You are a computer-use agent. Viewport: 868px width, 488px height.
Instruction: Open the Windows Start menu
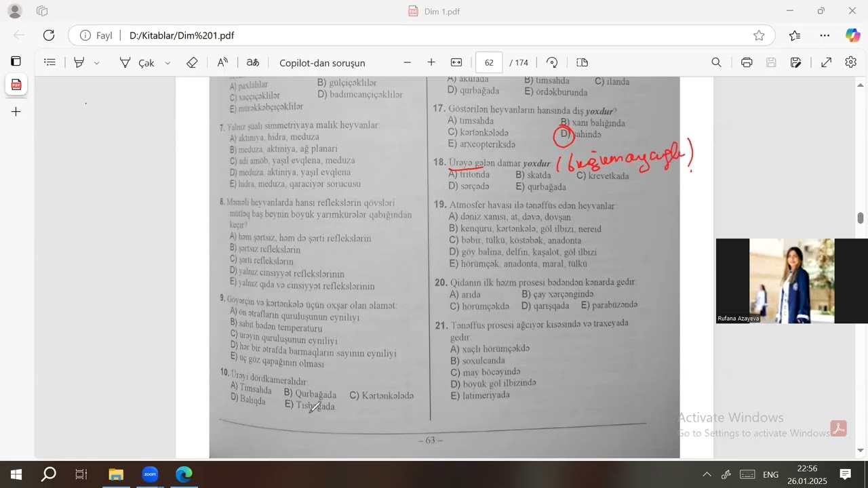(x=16, y=474)
